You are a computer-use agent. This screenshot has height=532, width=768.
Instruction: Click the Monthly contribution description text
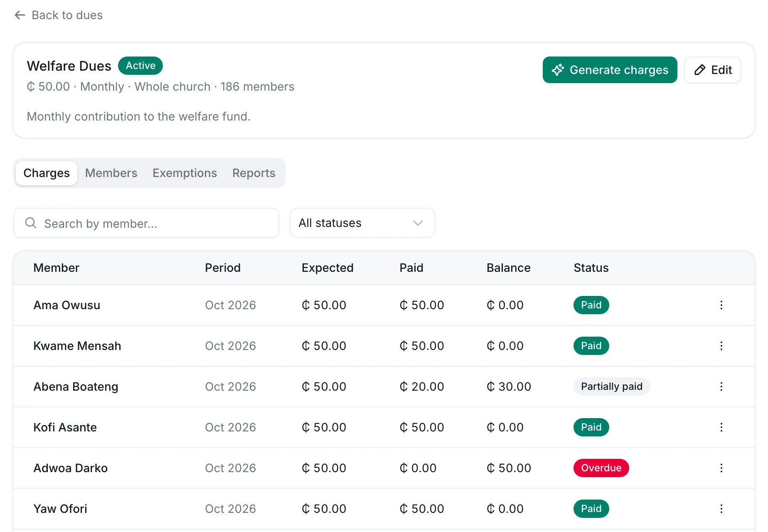click(138, 116)
